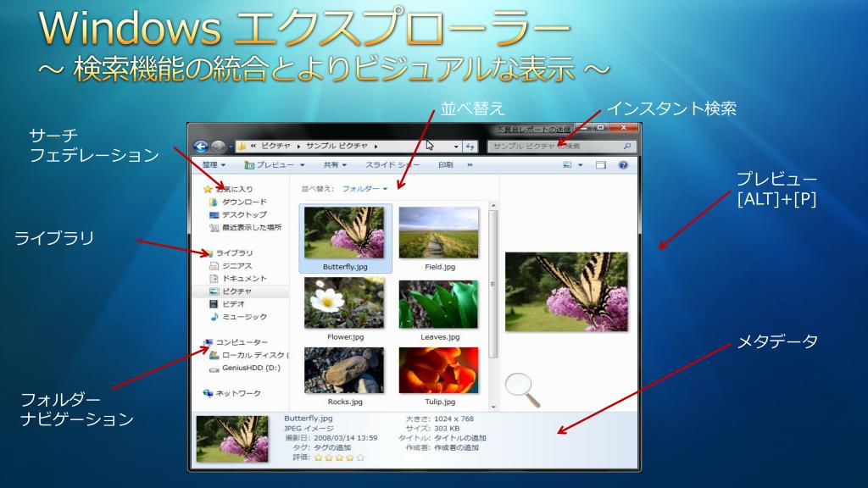Click the file list scrollbar up arrow
Screen dimensions: 868x488
click(493, 206)
